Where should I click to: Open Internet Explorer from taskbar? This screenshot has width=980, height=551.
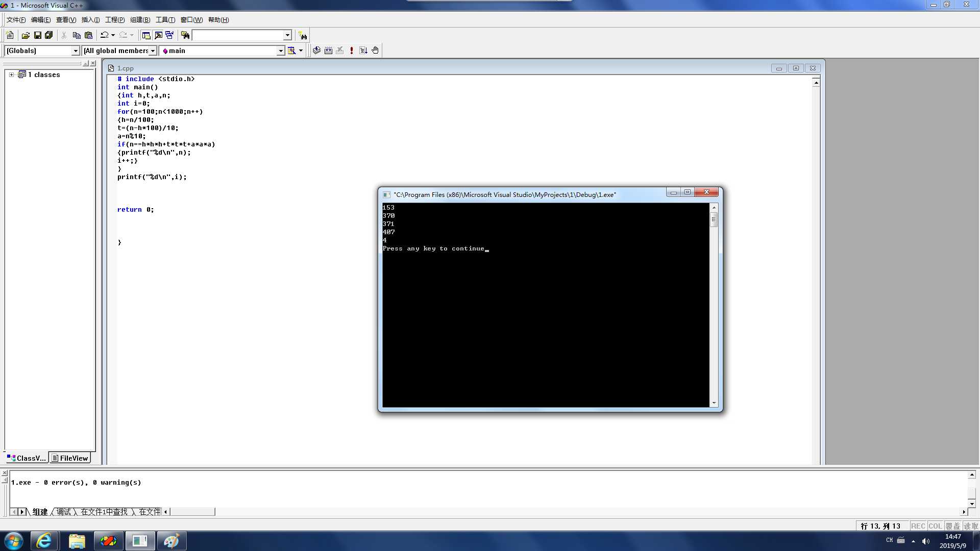(44, 541)
